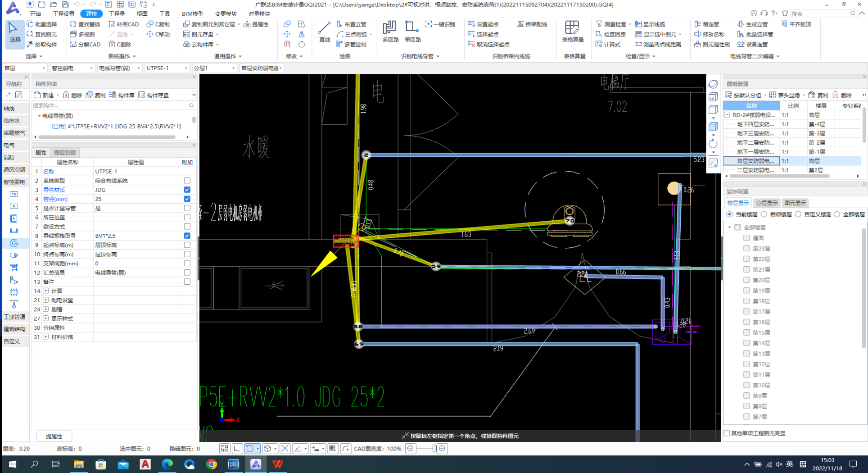The width and height of the screenshot is (868, 473).
Task: Click 表头显隐 in drawing management
Action: click(784, 95)
